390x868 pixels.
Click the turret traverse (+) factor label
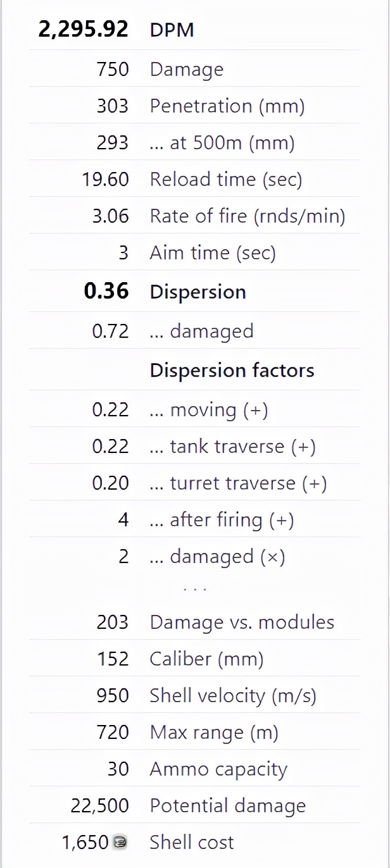click(x=238, y=483)
